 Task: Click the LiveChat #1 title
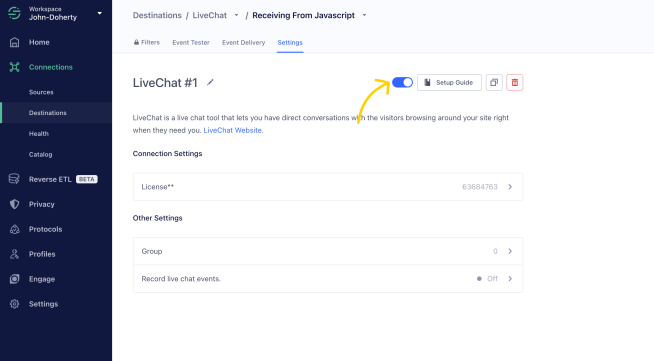point(165,83)
